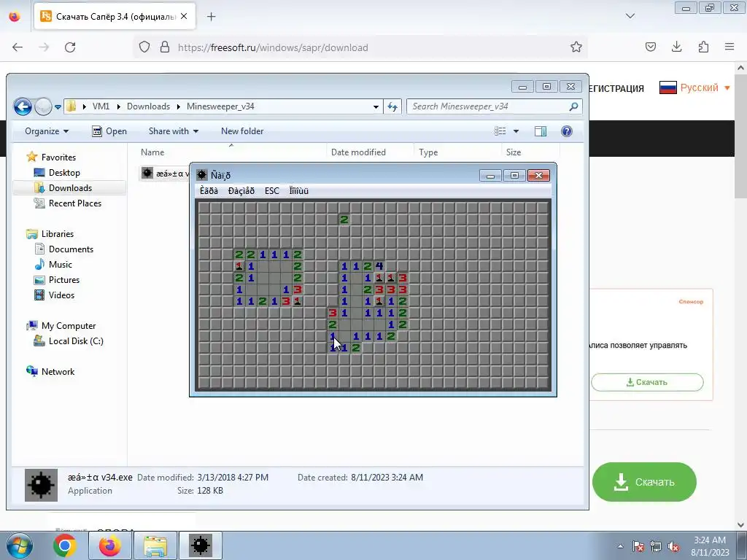747x560 pixels.
Task: Open the Firefox extensions puzzle icon
Action: (703, 47)
